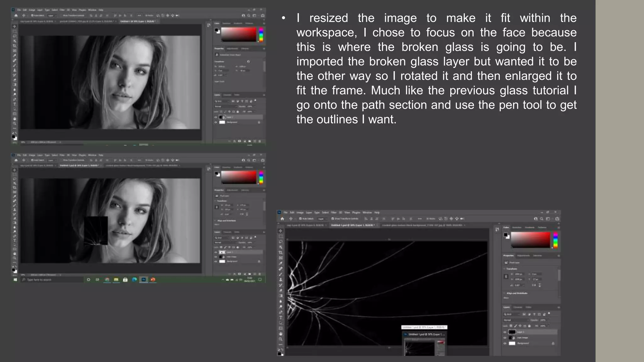Toggle Auto-Select checkbox in cracked-glass screenshot

click(x=300, y=219)
